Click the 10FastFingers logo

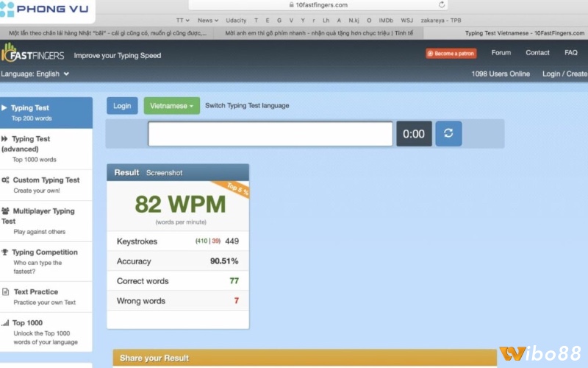(33, 55)
